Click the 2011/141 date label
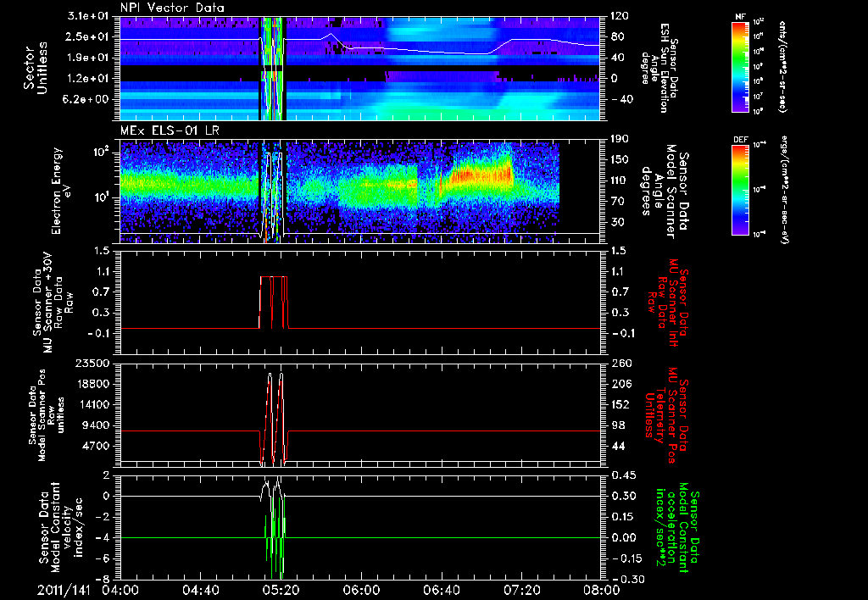 63,590
